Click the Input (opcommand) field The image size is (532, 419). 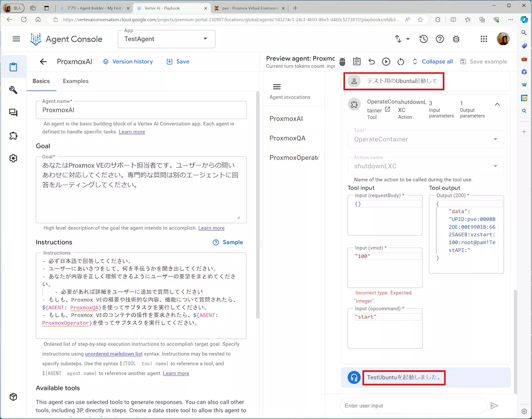(x=385, y=329)
